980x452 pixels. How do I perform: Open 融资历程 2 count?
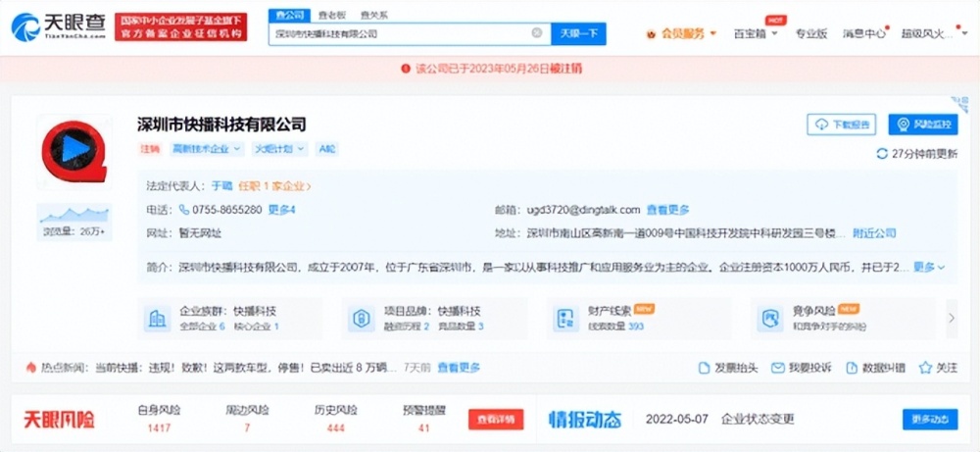[x=407, y=326]
